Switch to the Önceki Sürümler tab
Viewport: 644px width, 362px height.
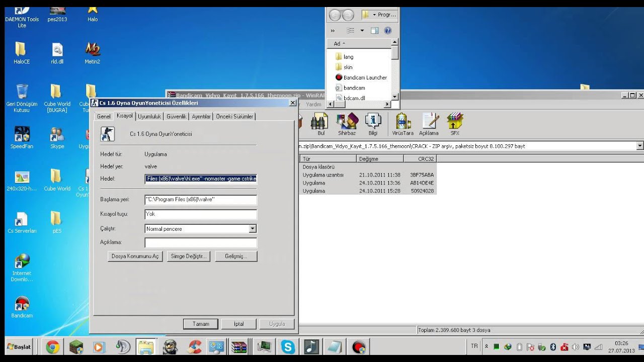pyautogui.click(x=234, y=117)
